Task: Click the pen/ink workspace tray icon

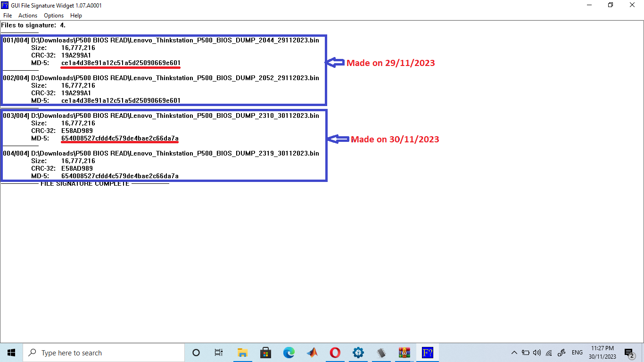Action: [x=561, y=353]
